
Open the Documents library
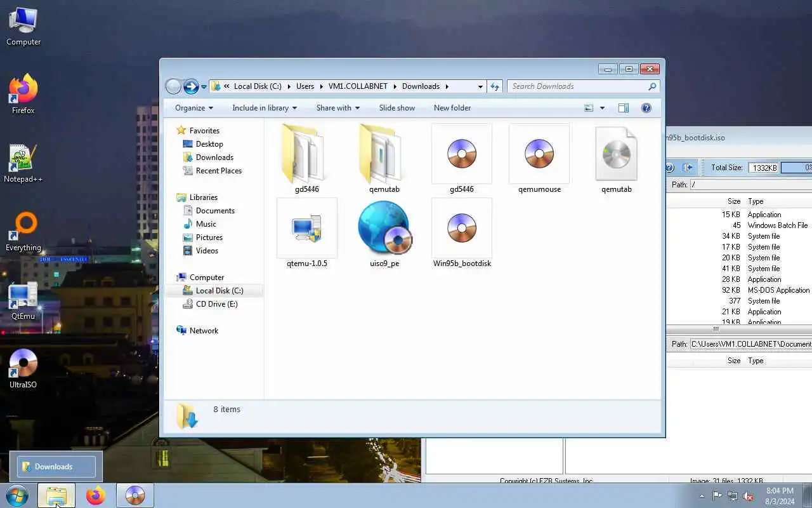[x=215, y=211]
